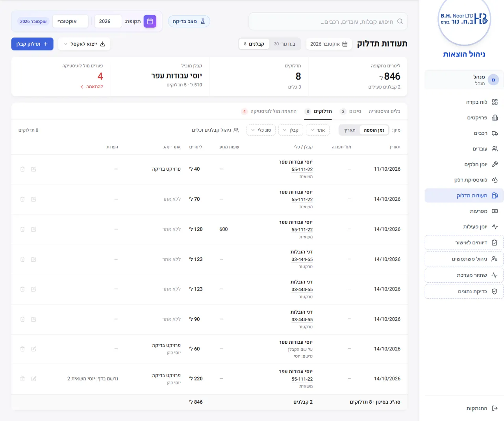
Task: Open ניהול קבלנים וכלים management
Action: (x=215, y=130)
